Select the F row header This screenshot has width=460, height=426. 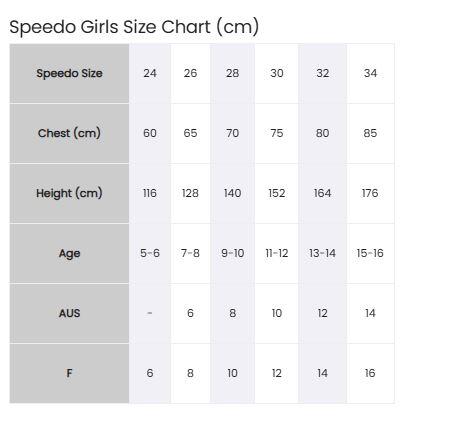click(x=69, y=373)
